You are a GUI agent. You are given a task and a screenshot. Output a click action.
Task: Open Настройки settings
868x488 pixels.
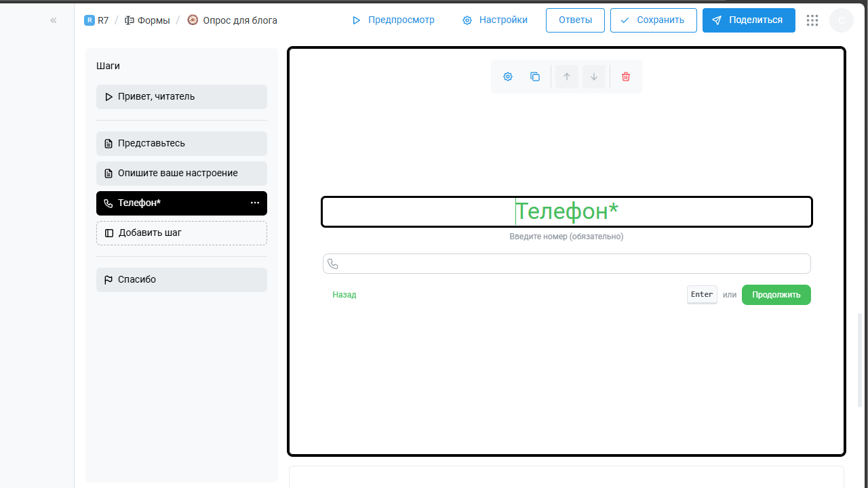495,20
